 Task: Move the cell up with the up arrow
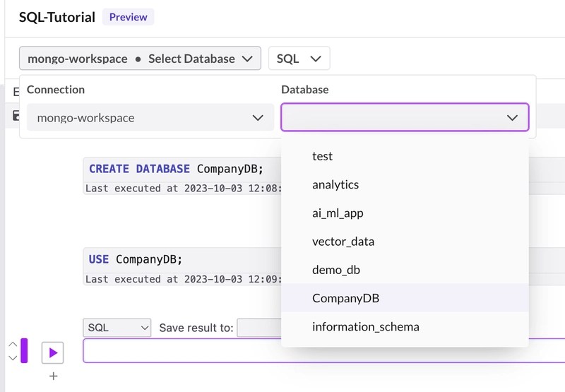12,345
